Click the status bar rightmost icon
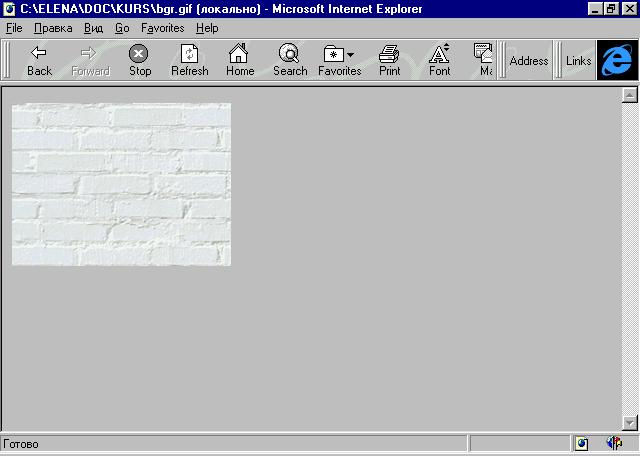Screen dimensions: 640x456 click(614, 443)
